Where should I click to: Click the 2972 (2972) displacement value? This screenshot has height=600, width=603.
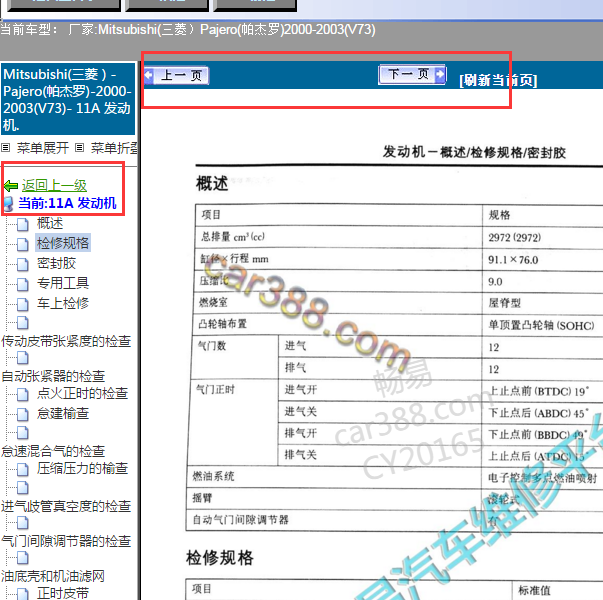coord(515,237)
